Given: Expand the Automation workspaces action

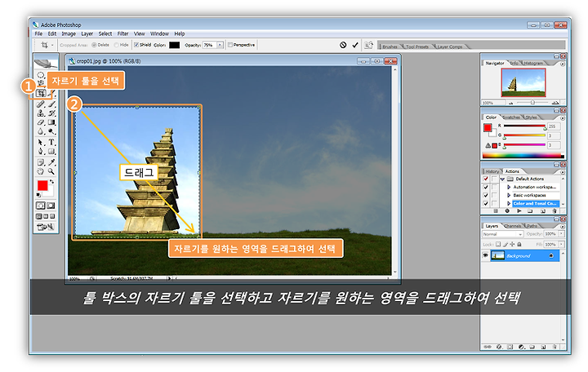Looking at the screenshot, I should tap(509, 187).
